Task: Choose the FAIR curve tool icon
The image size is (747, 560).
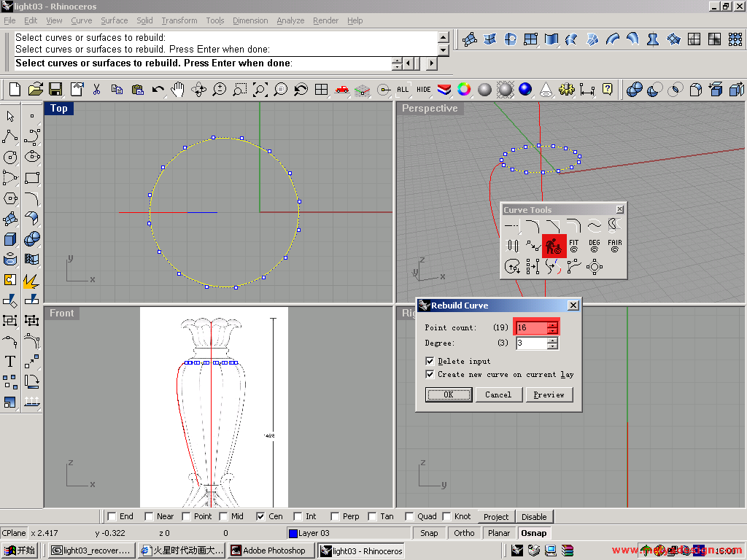Action: click(615, 246)
